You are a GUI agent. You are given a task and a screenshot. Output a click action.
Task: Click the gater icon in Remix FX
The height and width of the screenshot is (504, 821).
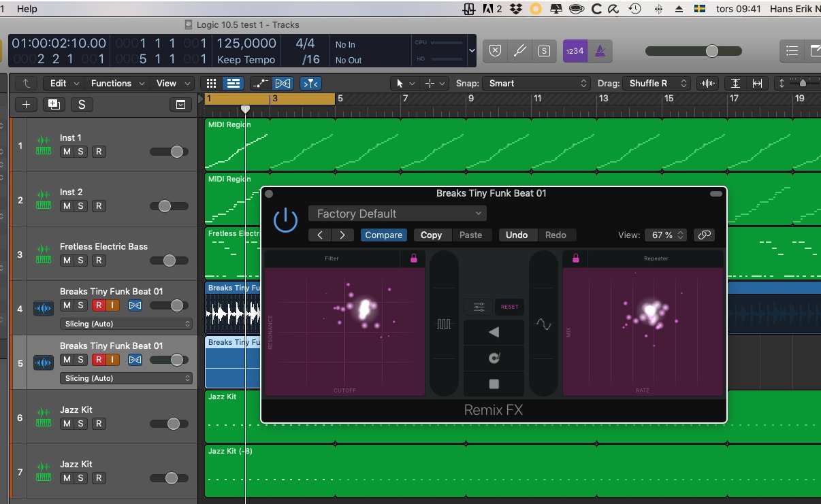444,324
